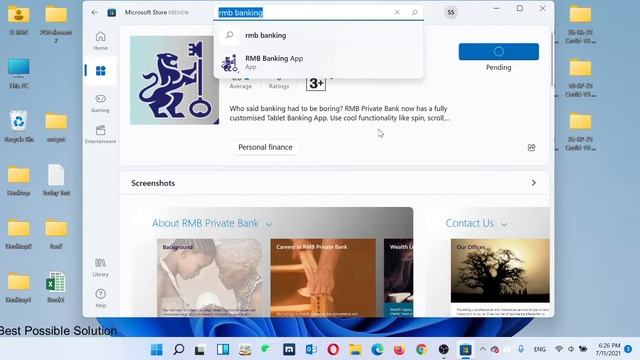Click the magnifier search icon in search box
Viewport: 640px width, 360px height.
(414, 12)
